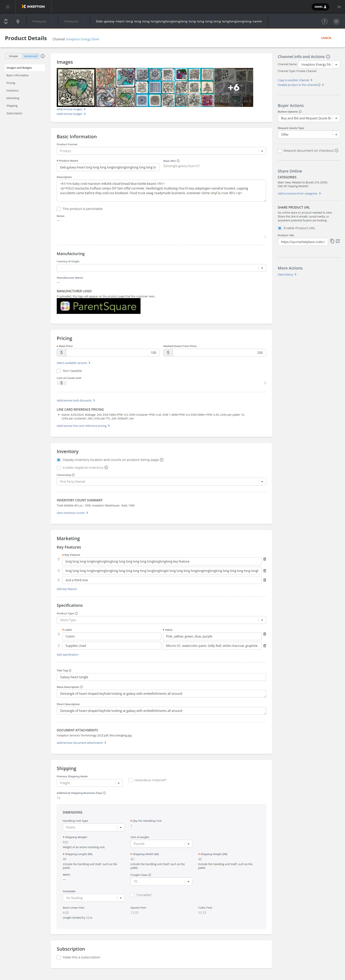Screen dimensions: 345x980
Task: Click info icon beside Ownership label
Action: 73,475
